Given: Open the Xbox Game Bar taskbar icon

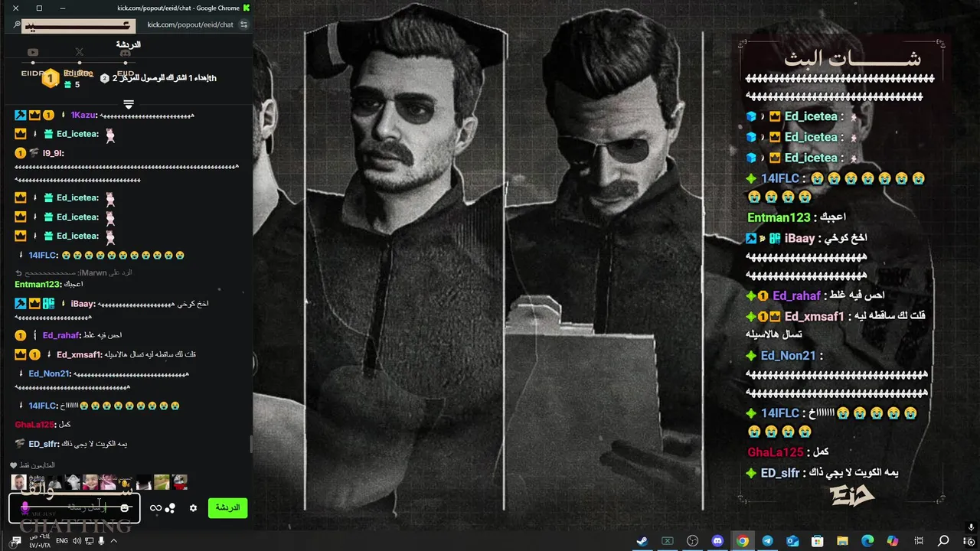Looking at the screenshot, I should (668, 541).
